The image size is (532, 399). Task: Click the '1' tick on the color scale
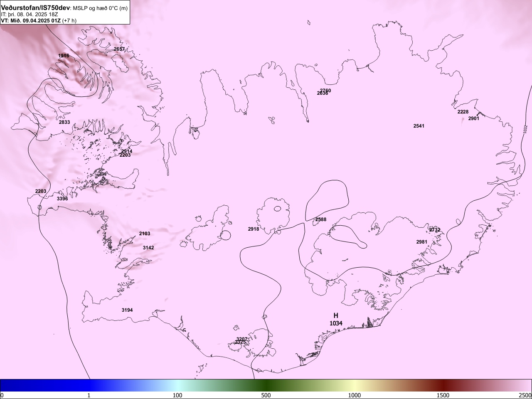89,395
